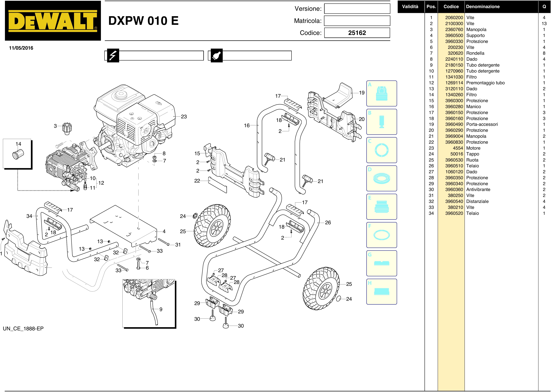Click the Validità column header
551x392 pixels.
coord(410,6)
